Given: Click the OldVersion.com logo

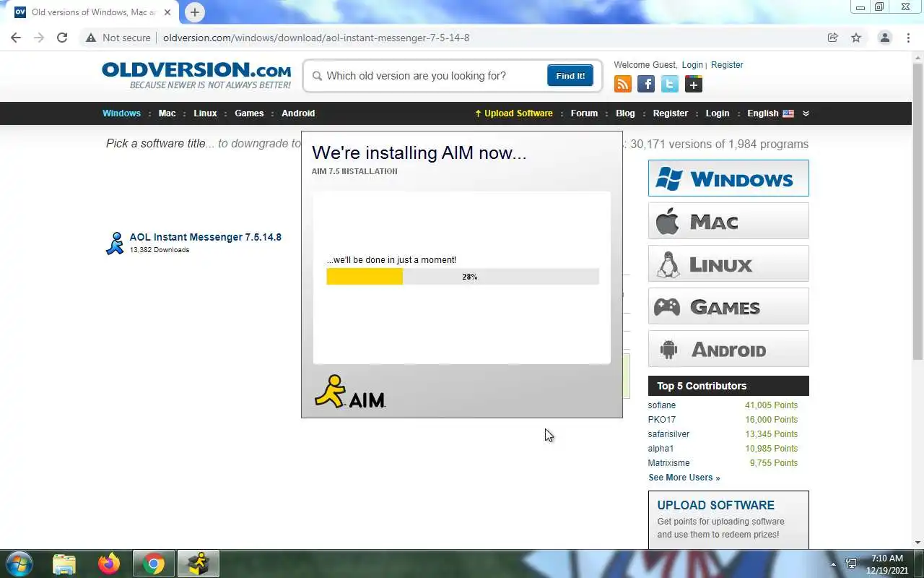Looking at the screenshot, I should [196, 75].
